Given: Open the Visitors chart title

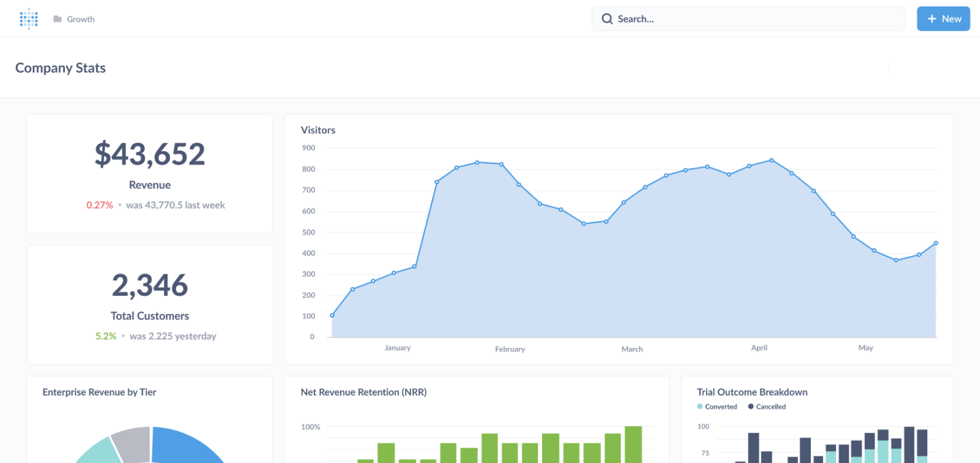Looking at the screenshot, I should 318,130.
